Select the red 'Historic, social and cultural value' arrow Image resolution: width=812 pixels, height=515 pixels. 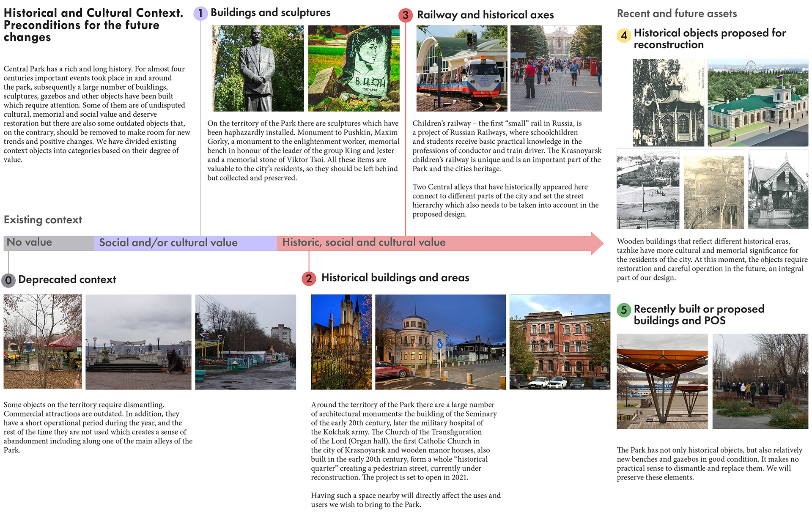click(x=440, y=243)
